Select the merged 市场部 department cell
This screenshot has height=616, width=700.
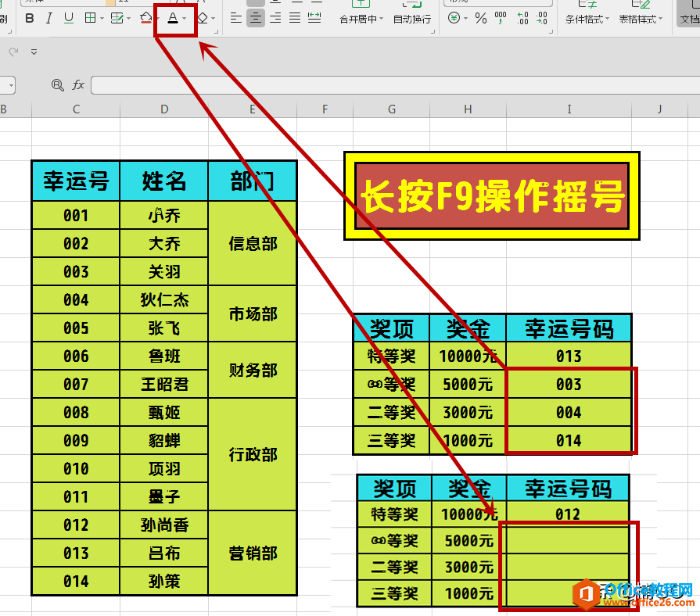click(253, 314)
